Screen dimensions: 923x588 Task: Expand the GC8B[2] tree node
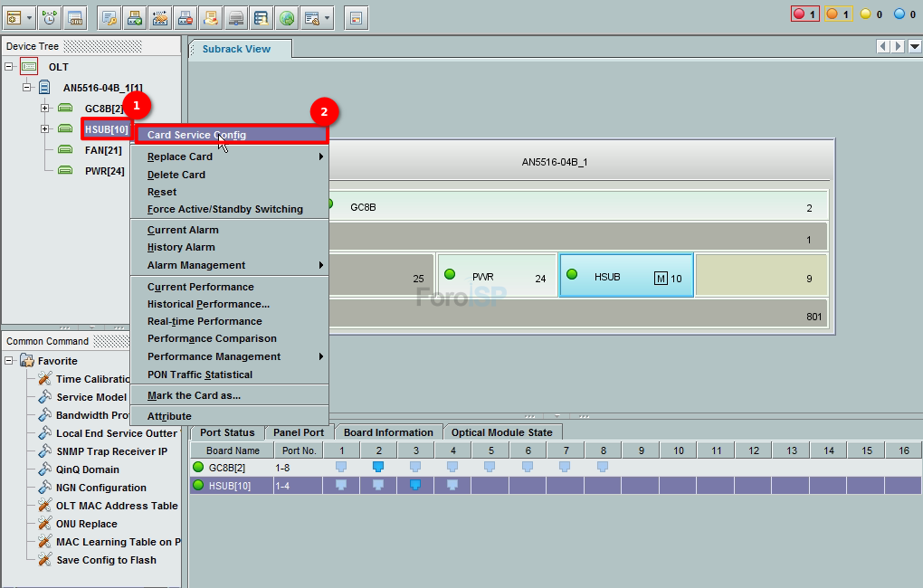point(44,109)
